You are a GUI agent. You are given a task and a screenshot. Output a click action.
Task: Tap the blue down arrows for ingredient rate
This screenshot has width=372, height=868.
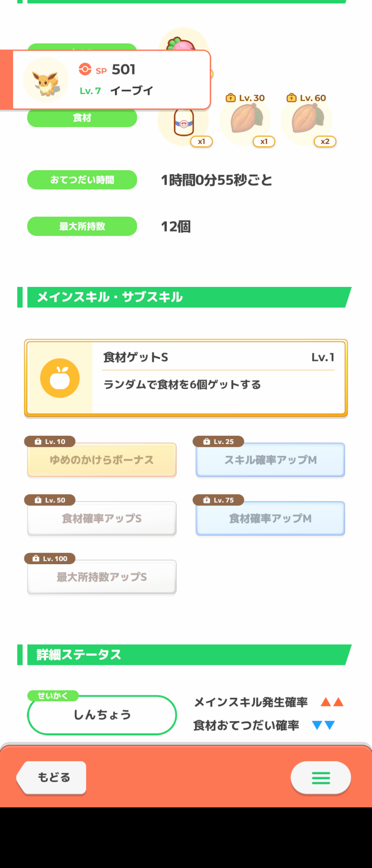click(x=324, y=725)
